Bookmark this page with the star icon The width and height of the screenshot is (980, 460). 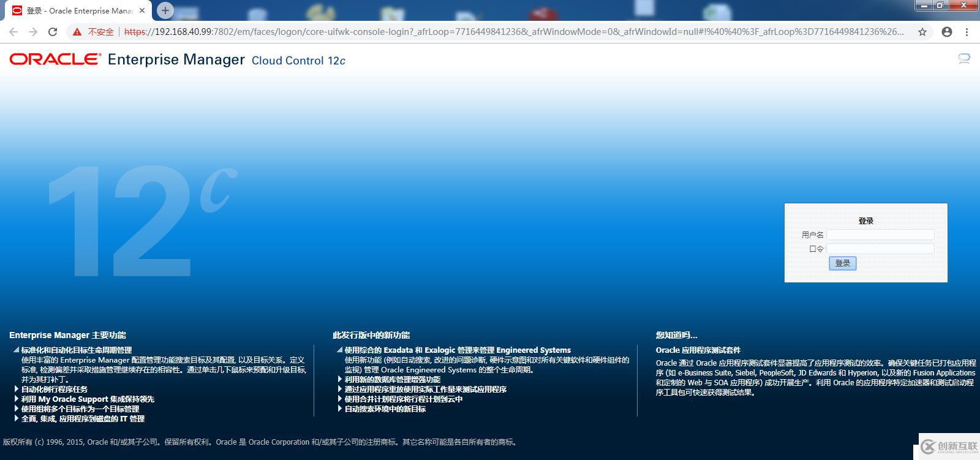[922, 32]
